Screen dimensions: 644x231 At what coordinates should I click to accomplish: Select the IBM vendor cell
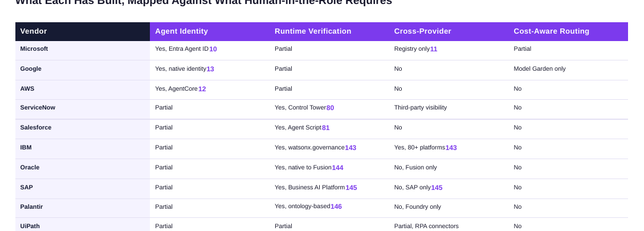click(83, 149)
